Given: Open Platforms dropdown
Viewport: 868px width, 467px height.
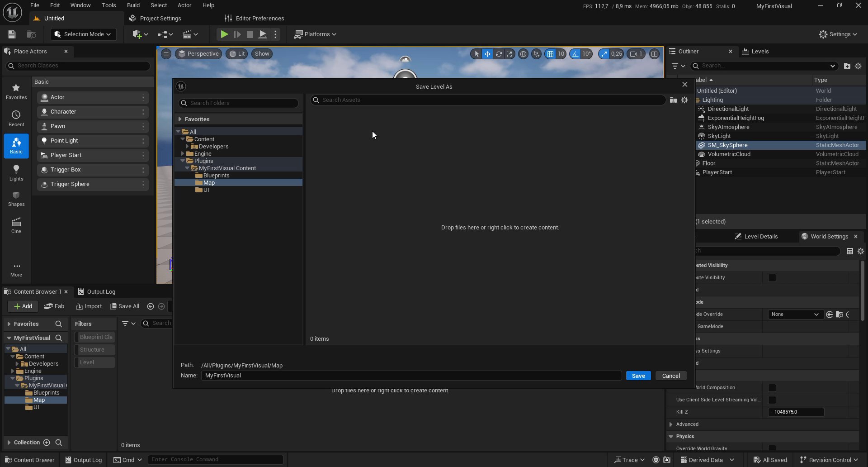Looking at the screenshot, I should (315, 34).
